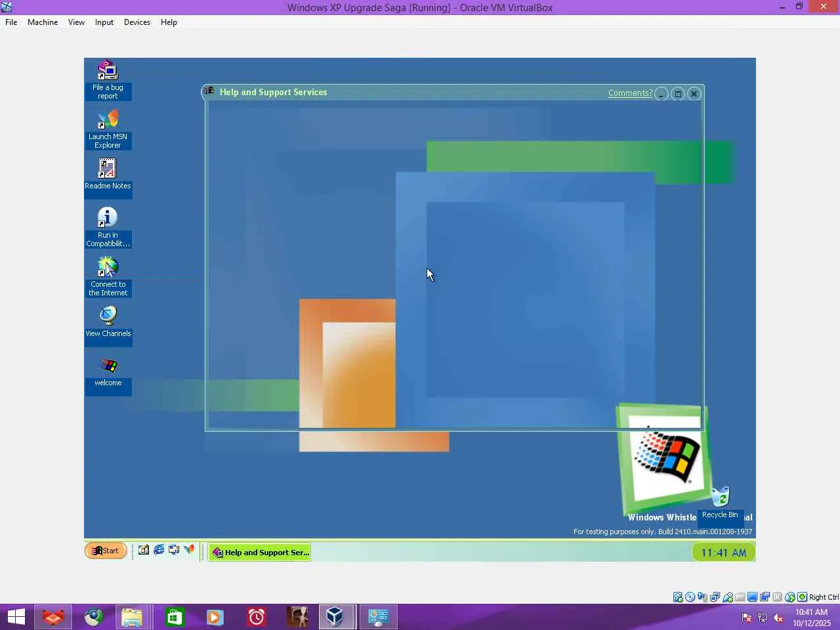This screenshot has width=840, height=630.
Task: Click the VirtualBox CPU status indicator
Action: pos(778,597)
